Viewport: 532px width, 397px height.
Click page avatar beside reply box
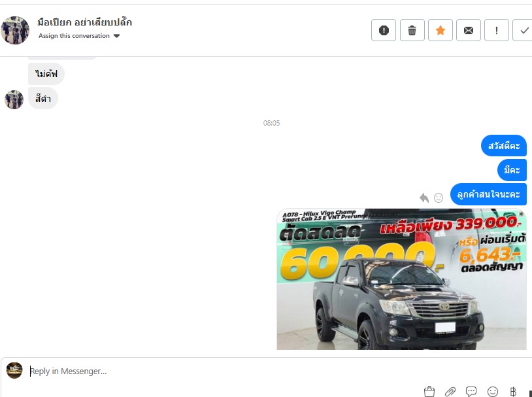point(14,370)
